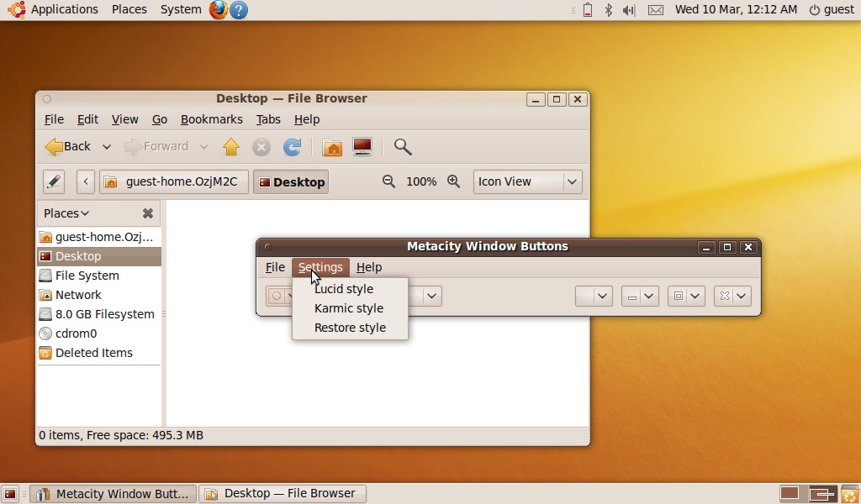Image resolution: width=861 pixels, height=504 pixels.
Task: Open Help menu in Metacity Window Buttons
Action: click(x=369, y=267)
